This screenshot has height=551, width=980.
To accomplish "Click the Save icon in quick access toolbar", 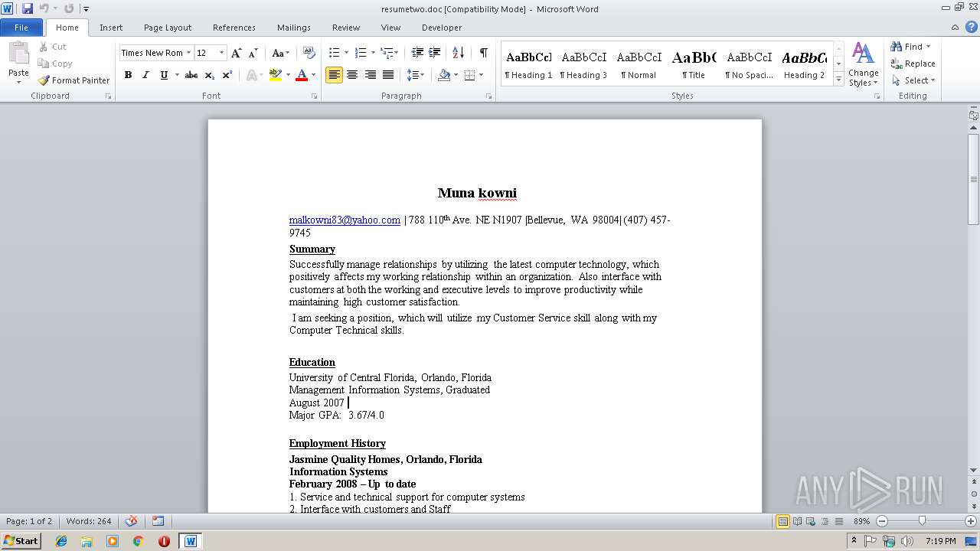I will 28,8.
